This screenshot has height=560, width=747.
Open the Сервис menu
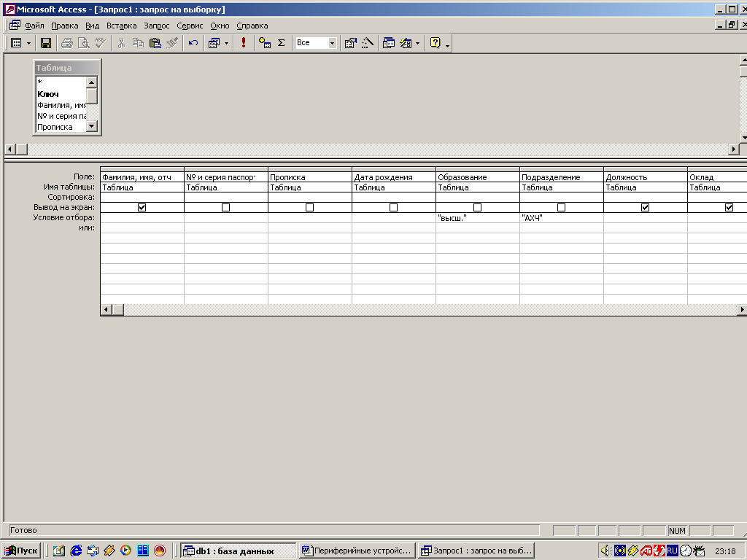(x=190, y=26)
